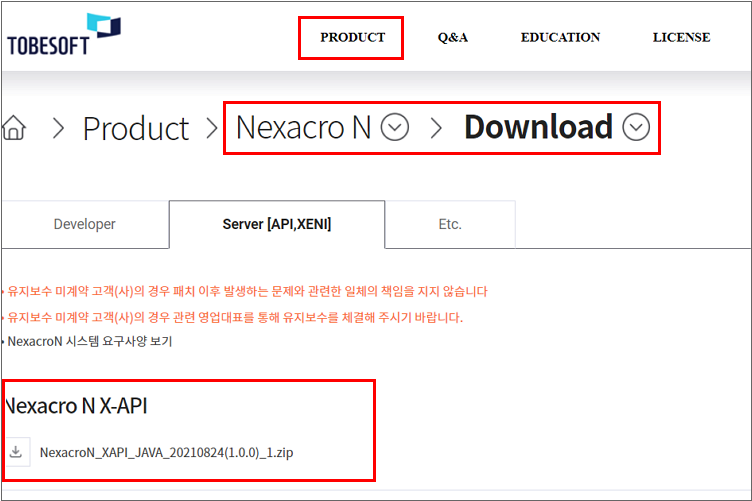Go to the home icon in breadcrumb
Image resolution: width=752 pixels, height=501 pixels.
click(x=14, y=128)
